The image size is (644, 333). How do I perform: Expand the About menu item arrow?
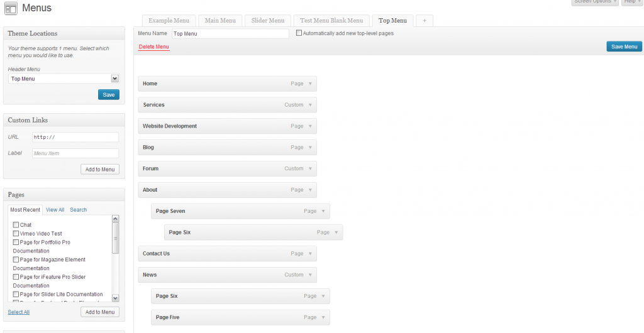(x=310, y=190)
